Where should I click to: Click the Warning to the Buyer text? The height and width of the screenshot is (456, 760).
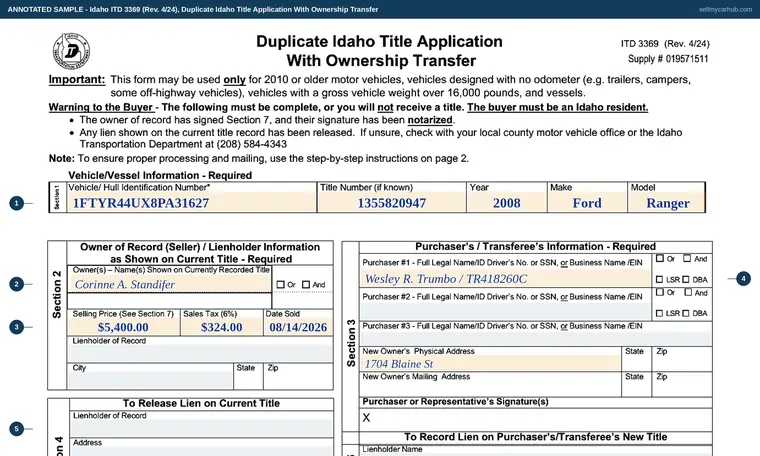(101, 107)
